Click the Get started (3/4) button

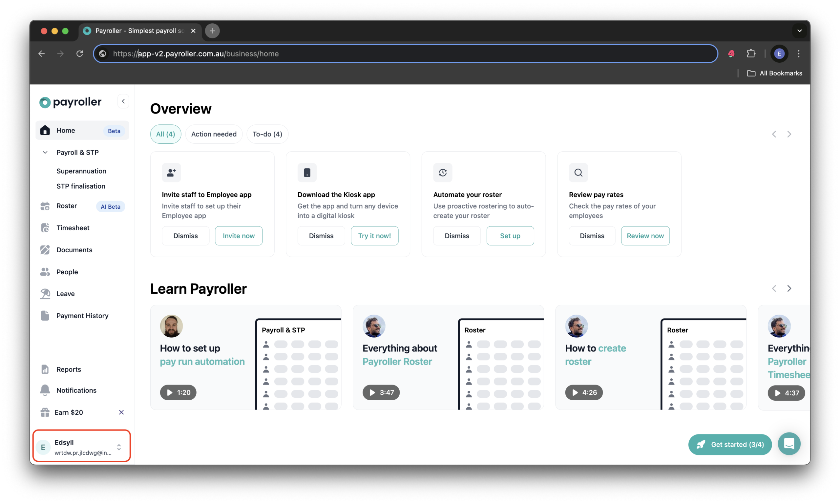click(x=730, y=445)
